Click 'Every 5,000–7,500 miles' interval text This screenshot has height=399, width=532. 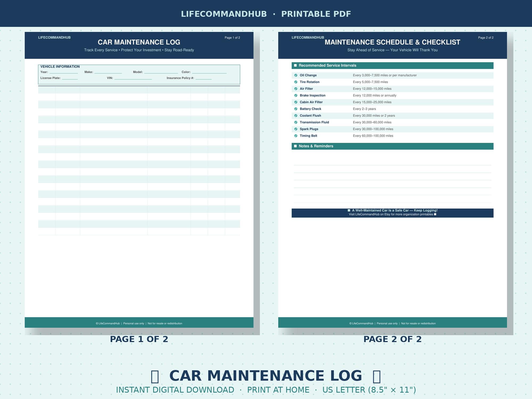[370, 82]
